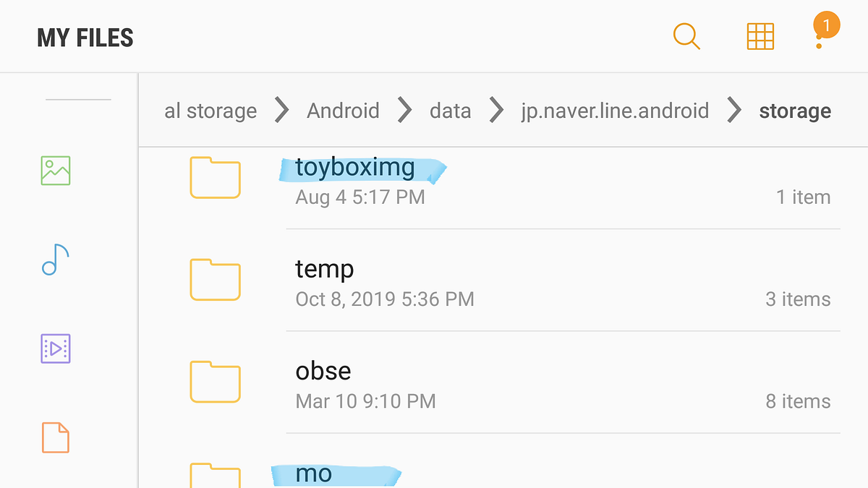
Task: Navigate to Android in the breadcrumb
Action: click(x=343, y=111)
